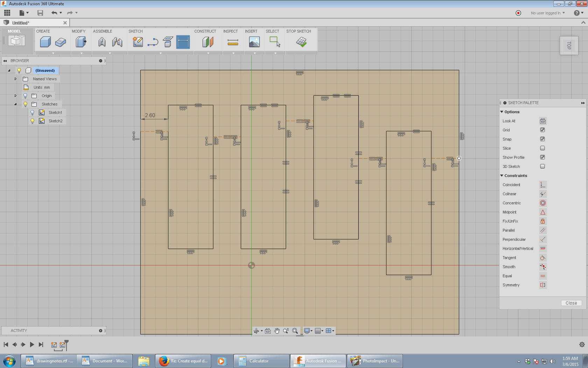The width and height of the screenshot is (588, 368).
Task: Apply the Equal constraint icon
Action: coord(542,276)
